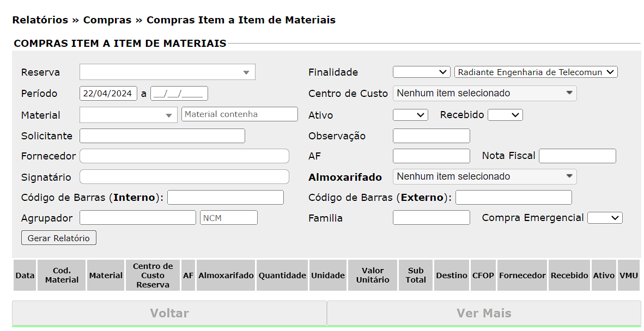Expand the Material dropdown
644x331 pixels.
pos(128,115)
